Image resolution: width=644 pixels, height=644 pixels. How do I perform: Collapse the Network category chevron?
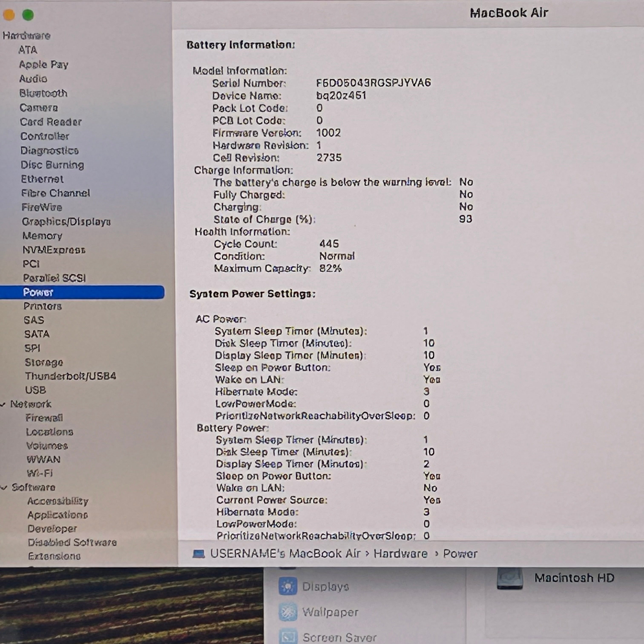[x=3, y=404]
